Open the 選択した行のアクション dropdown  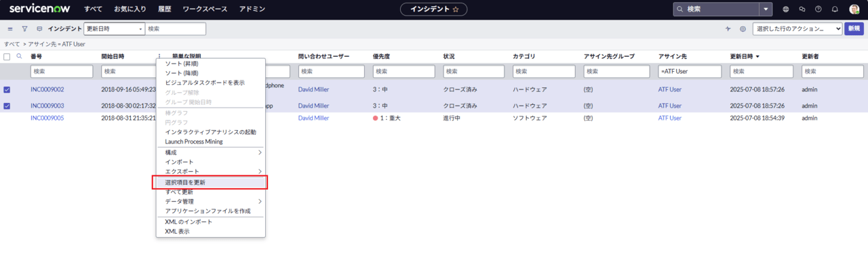pyautogui.click(x=797, y=29)
